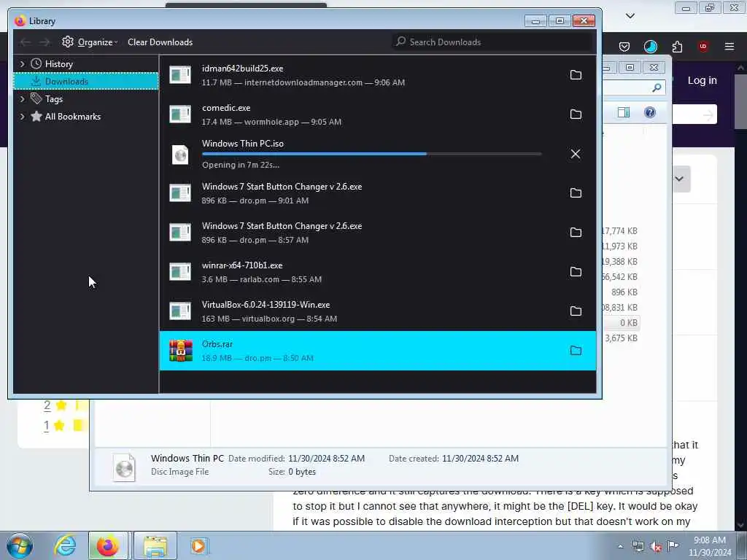Click the 2 star rating link
Image resolution: width=747 pixels, height=560 pixels.
pyautogui.click(x=47, y=405)
